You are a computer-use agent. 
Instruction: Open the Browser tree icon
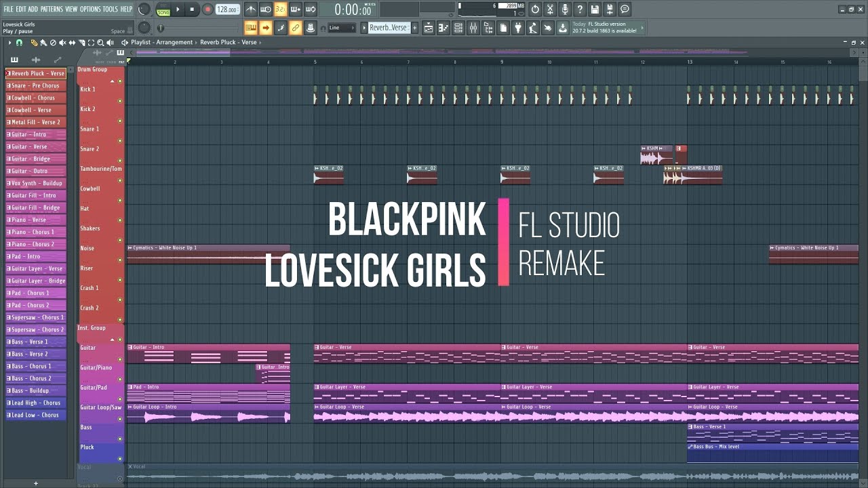(488, 28)
